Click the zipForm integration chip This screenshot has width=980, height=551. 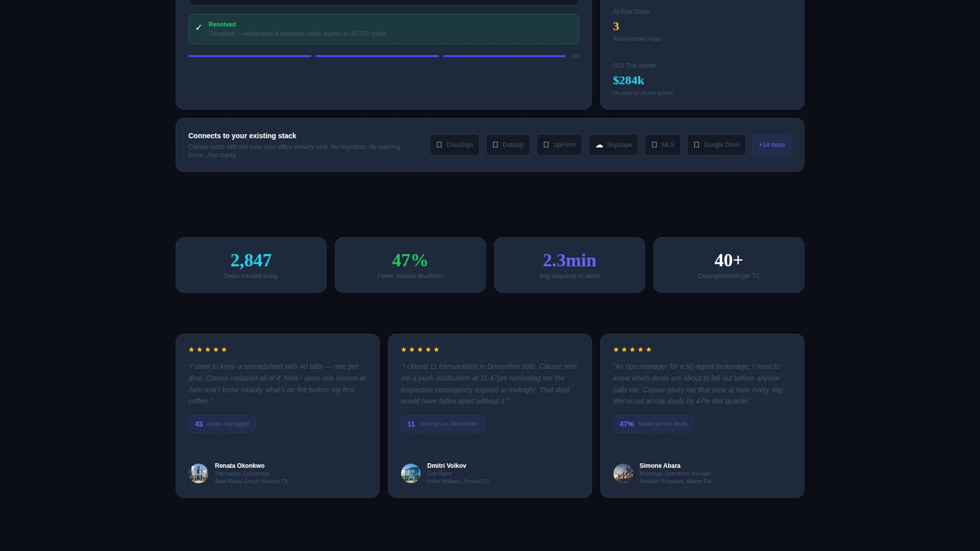[x=559, y=145]
